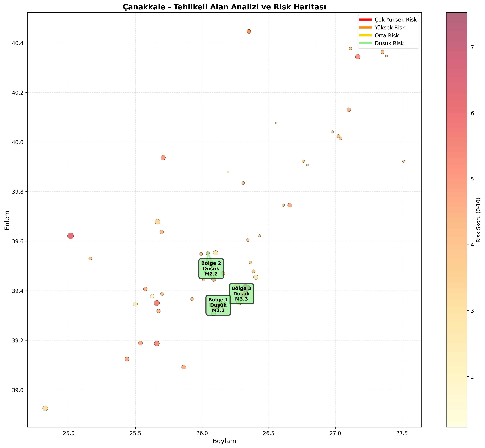The width and height of the screenshot is (485, 448).
Task: Click the x-axis tick label 27.0
Action: pyautogui.click(x=335, y=433)
